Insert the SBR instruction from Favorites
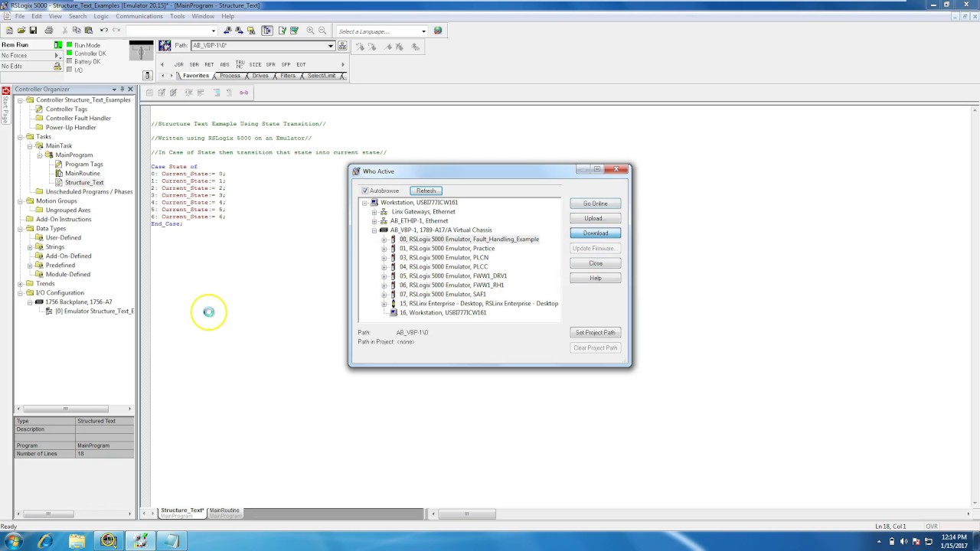Viewport: 980px width, 551px height. coord(194,64)
